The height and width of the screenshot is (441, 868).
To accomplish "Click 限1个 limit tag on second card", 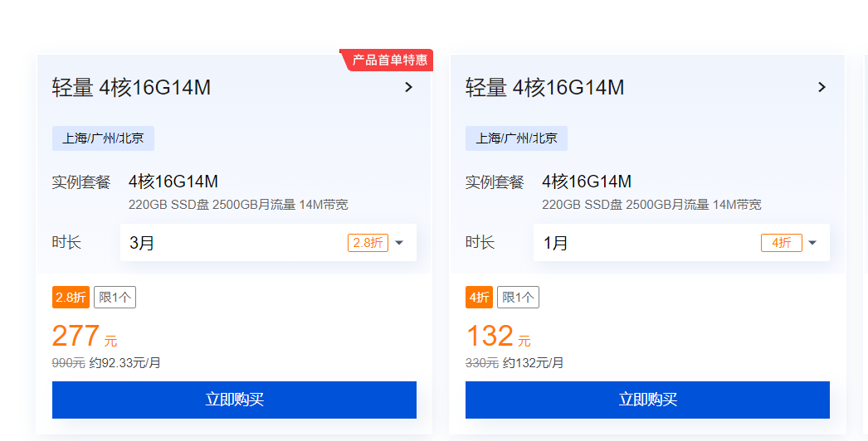I will (x=518, y=297).
